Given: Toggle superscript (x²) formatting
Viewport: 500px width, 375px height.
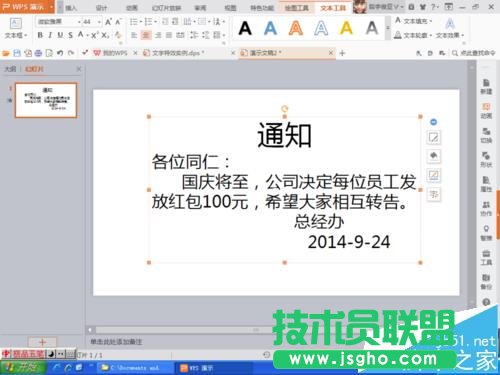Looking at the screenshot, I should click(94, 35).
